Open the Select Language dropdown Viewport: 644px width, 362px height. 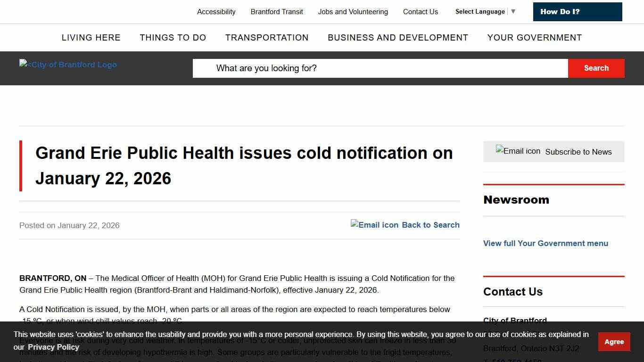(x=484, y=11)
